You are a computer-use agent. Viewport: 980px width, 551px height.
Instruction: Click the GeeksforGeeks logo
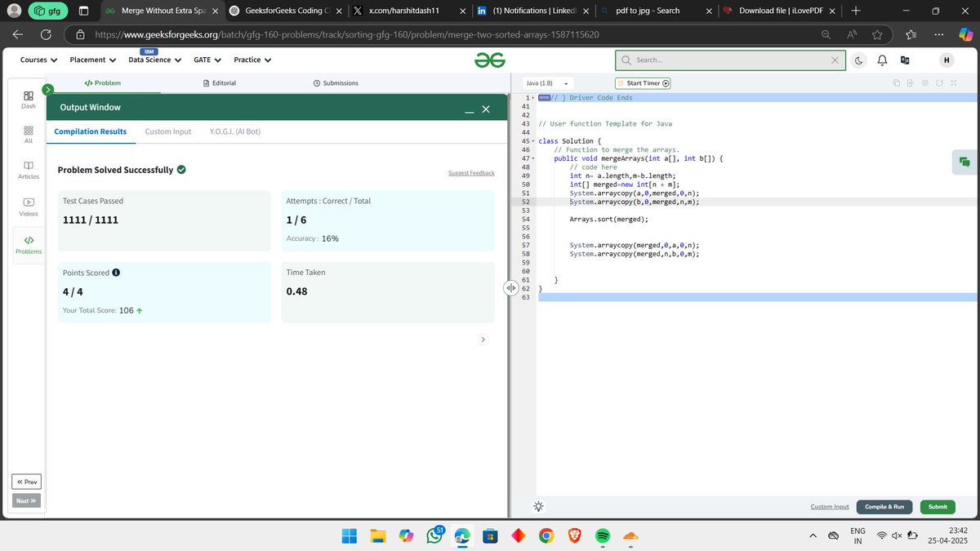[491, 60]
